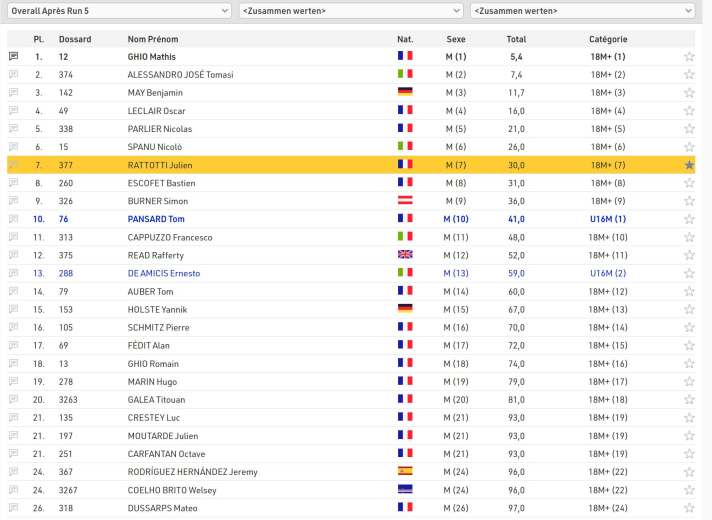Open comment icon for FÉDIT Alan row
This screenshot has height=520, width=712.
tap(14, 345)
